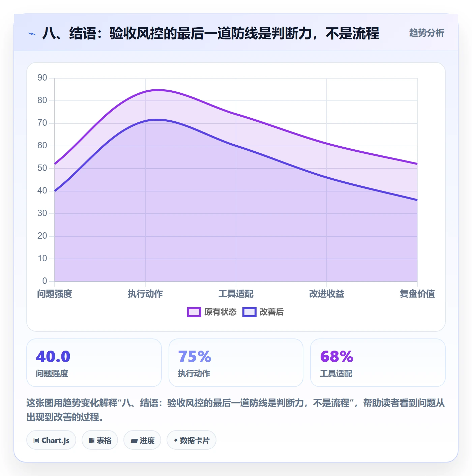Click the 工具适配 x-axis label
Image resolution: width=472 pixels, height=476 pixels.
point(236,294)
